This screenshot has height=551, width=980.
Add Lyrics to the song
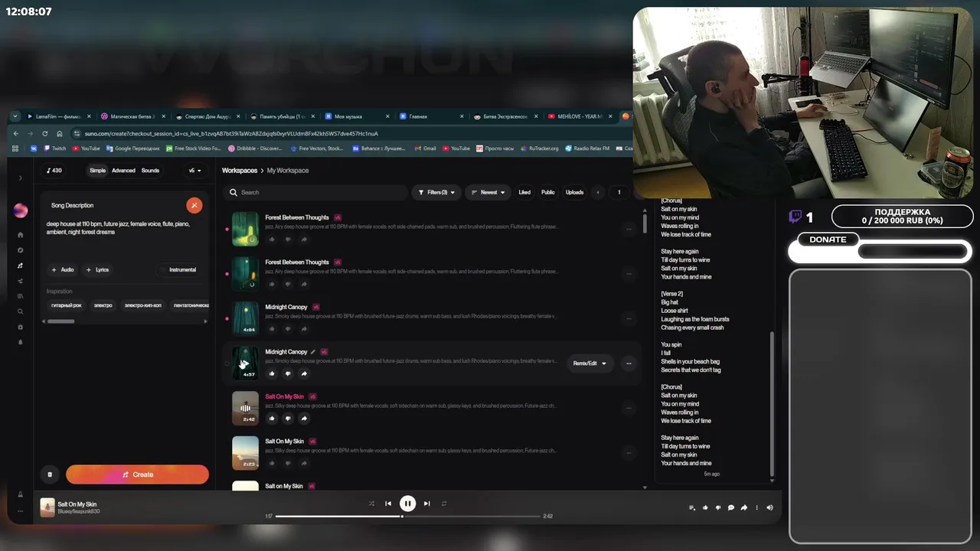click(98, 269)
